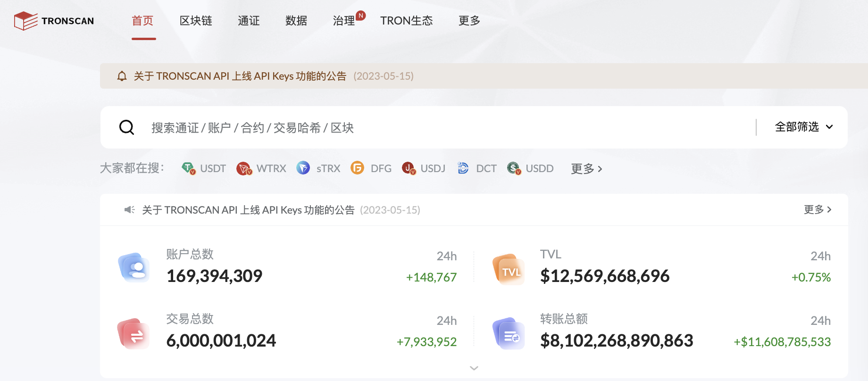868x381 pixels.
Task: Click transfer total $8,102,268,890,863
Action: 617,340
